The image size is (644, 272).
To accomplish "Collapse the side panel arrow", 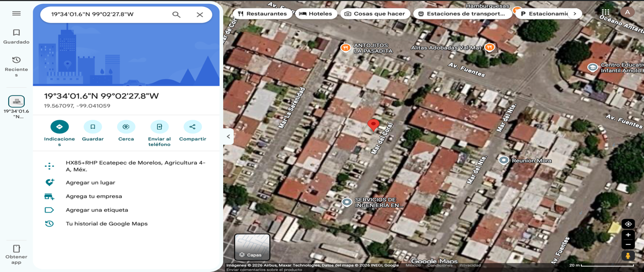I will (x=228, y=136).
